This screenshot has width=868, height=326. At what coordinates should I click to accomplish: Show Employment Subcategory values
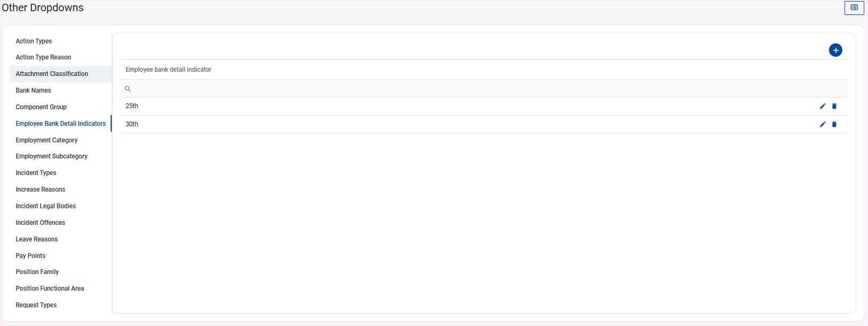tap(51, 156)
